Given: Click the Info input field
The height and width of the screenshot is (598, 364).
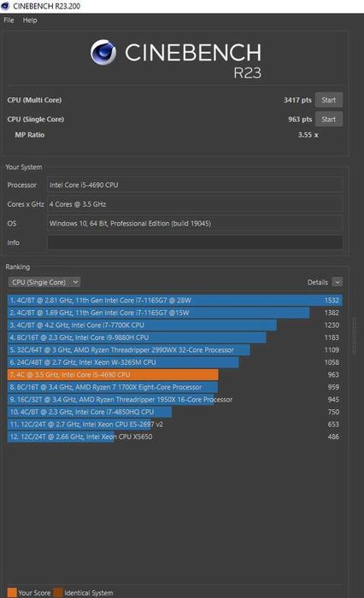Looking at the screenshot, I should (195, 243).
